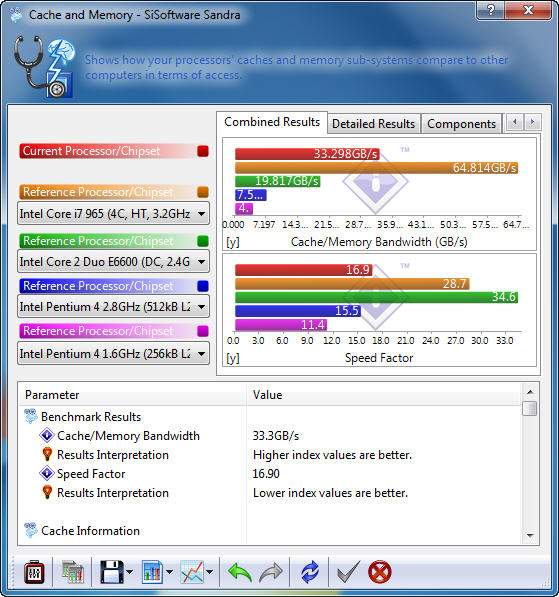This screenshot has width=559, height=597.
Task: Click the Cache Information row icon
Action: pos(31,530)
